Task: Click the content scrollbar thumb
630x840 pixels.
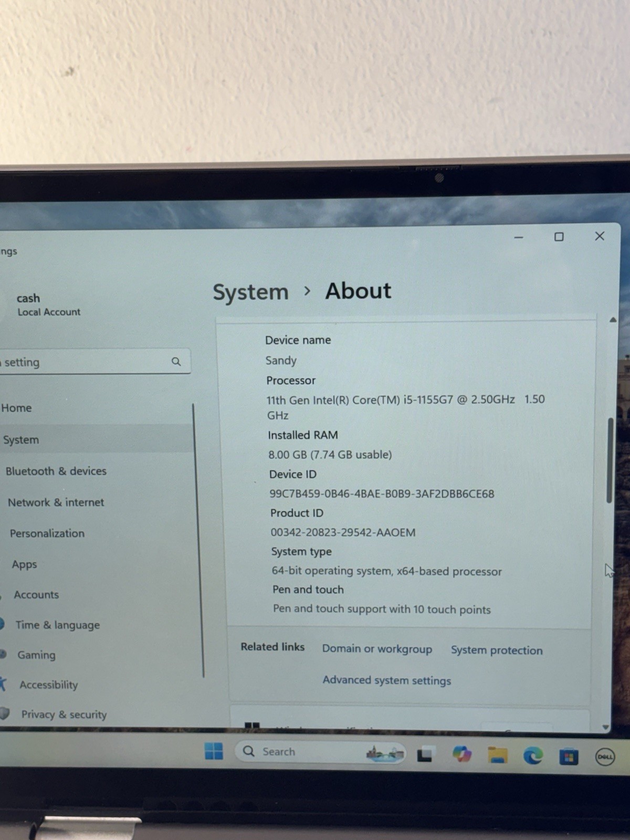Action: (x=610, y=460)
